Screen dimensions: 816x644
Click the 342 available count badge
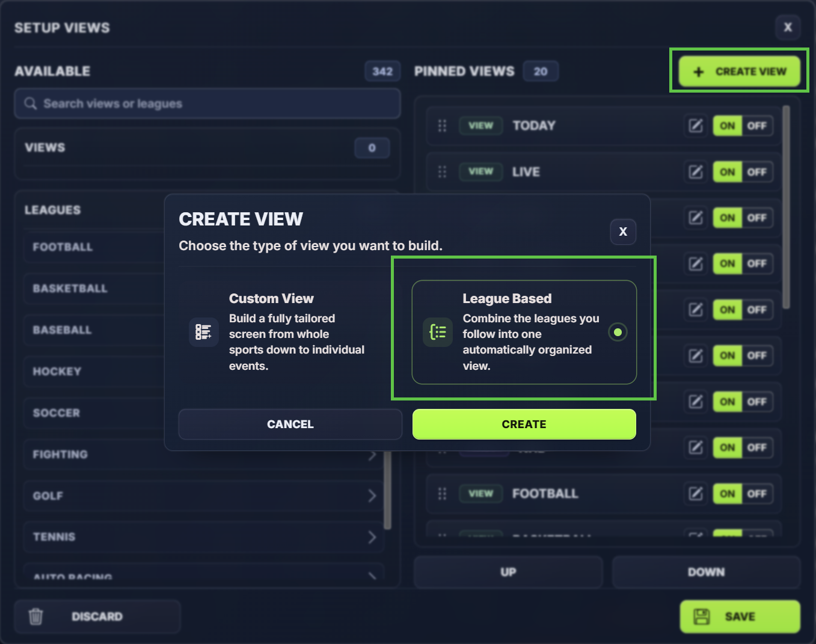(x=382, y=72)
